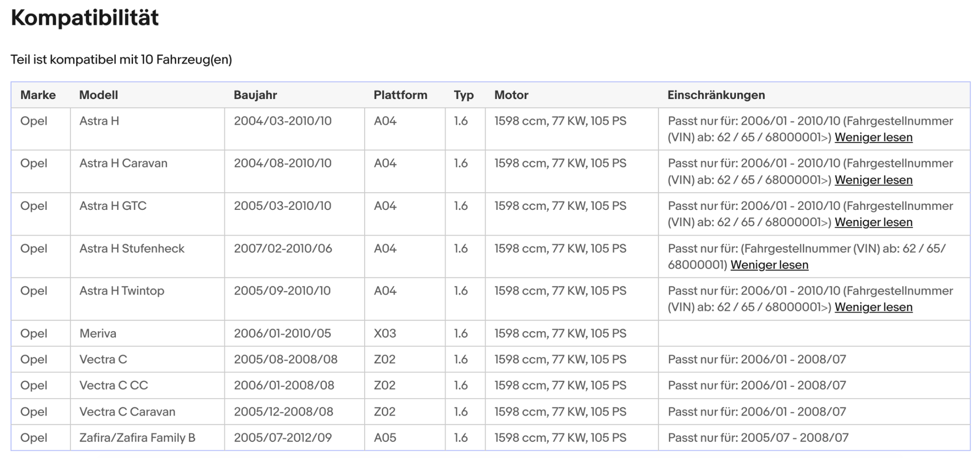Click the Modell column header
The height and width of the screenshot is (458, 980).
pyautogui.click(x=98, y=95)
